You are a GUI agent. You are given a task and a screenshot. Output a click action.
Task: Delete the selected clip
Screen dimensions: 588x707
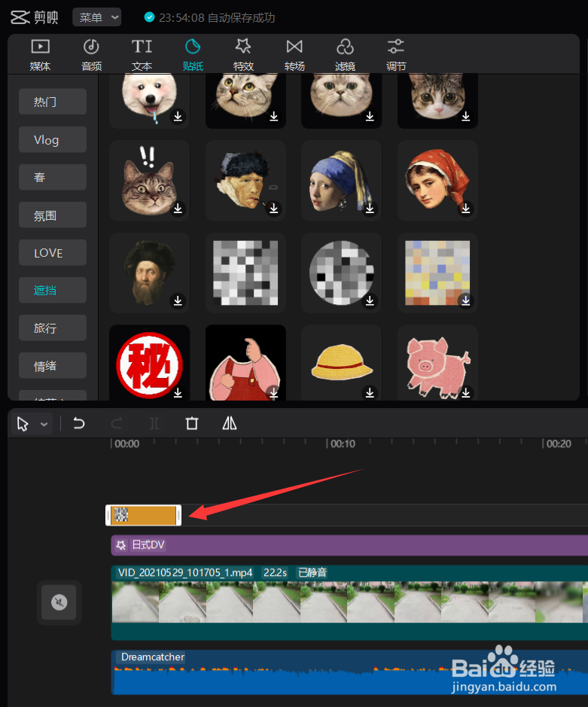pyautogui.click(x=192, y=423)
